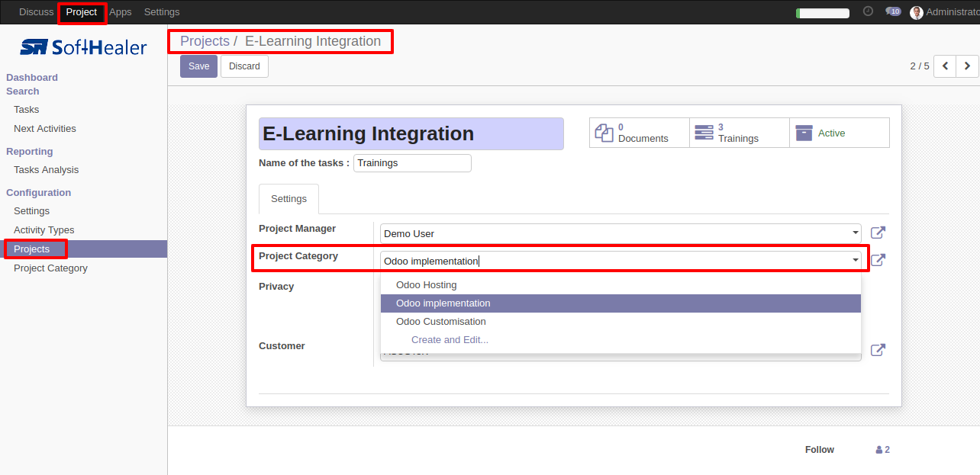Click the Documents stat icon
Viewport: 980px width, 475px height.
pyautogui.click(x=604, y=133)
